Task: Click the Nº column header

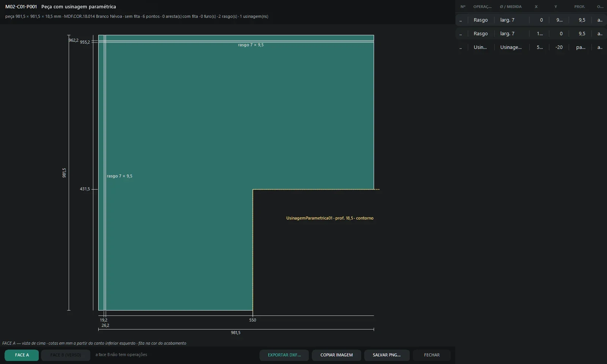Action: point(463,7)
